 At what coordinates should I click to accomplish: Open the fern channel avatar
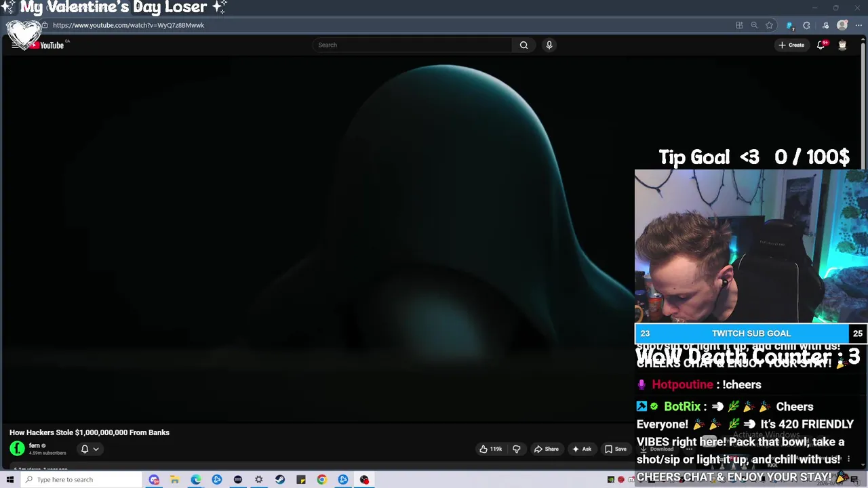17,448
